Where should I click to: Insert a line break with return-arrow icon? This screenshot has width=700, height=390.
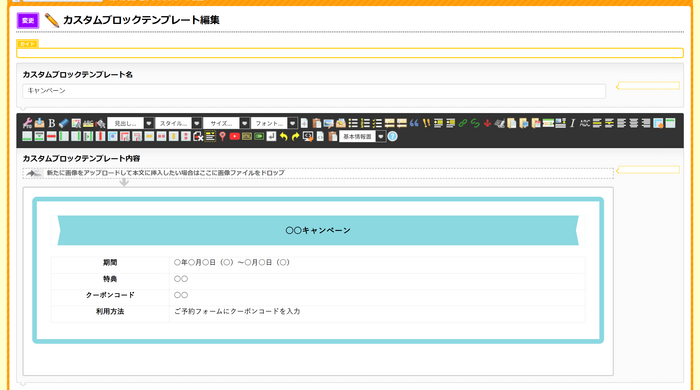(271, 137)
